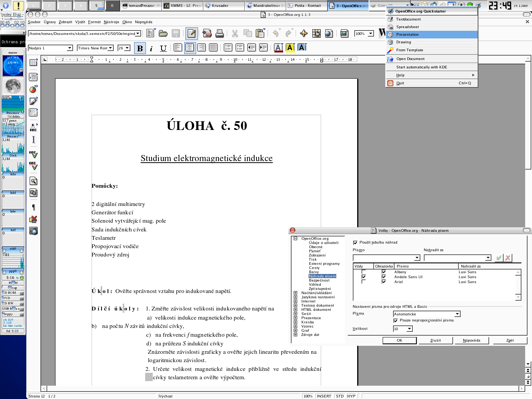
Task: Open the Velikost size dropdown
Action: (409, 329)
